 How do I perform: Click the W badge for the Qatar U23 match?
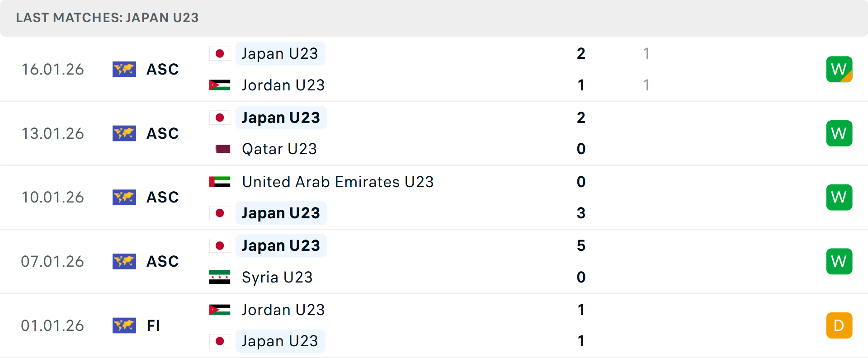coord(839,133)
